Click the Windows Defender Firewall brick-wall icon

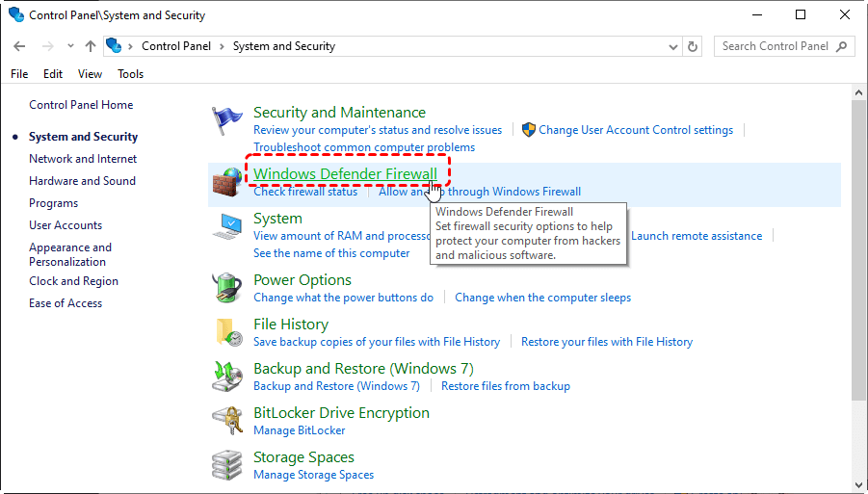(227, 182)
